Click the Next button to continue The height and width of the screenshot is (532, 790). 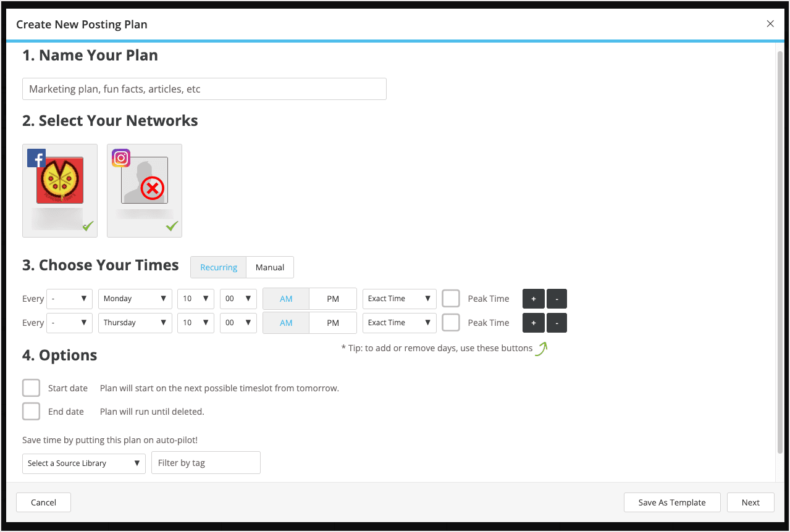(x=750, y=502)
